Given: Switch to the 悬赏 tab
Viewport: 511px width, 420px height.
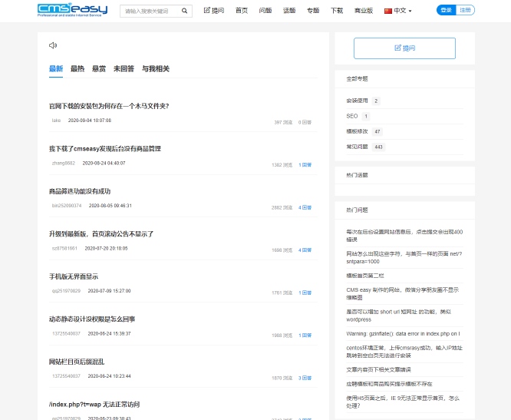Looking at the screenshot, I should click(x=99, y=69).
